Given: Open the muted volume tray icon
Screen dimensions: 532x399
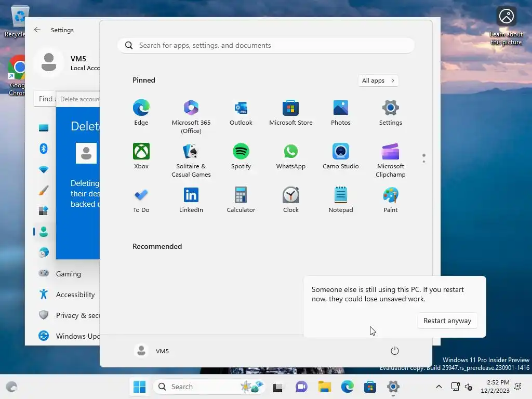Looking at the screenshot, I should 469,387.
